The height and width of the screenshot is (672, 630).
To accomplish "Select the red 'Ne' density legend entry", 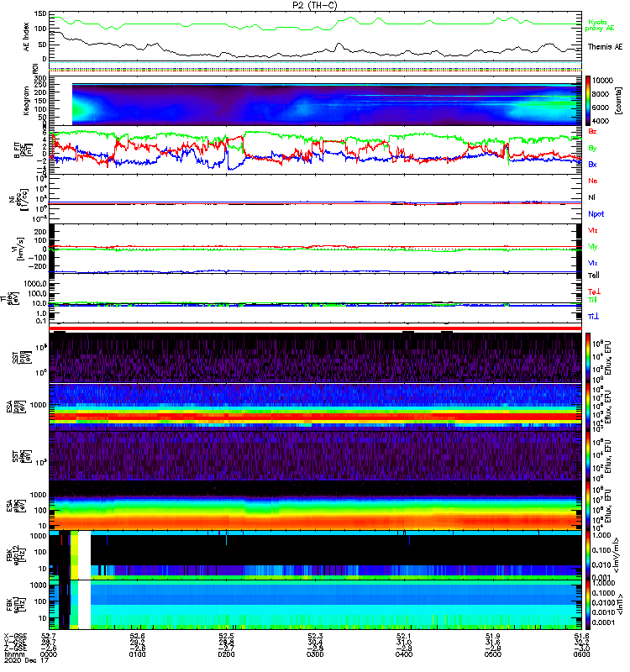I will [592, 181].
